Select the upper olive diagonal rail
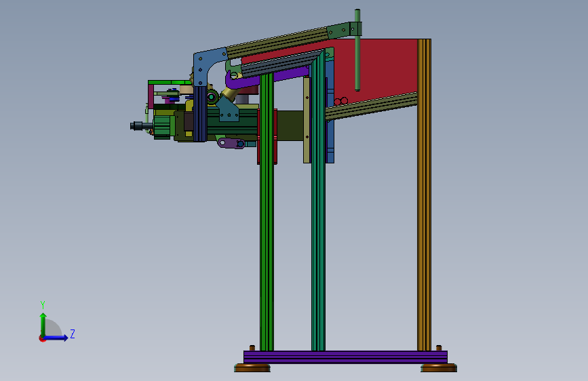This screenshot has width=588, height=381. coord(277,42)
